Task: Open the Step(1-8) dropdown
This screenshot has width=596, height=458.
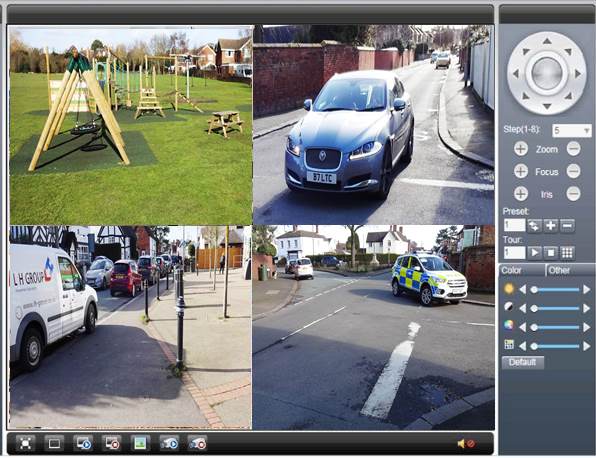Action: tap(572, 131)
